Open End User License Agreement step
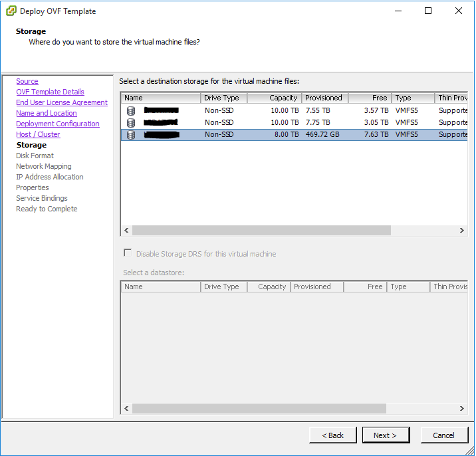The height and width of the screenshot is (456, 476). pos(62,102)
